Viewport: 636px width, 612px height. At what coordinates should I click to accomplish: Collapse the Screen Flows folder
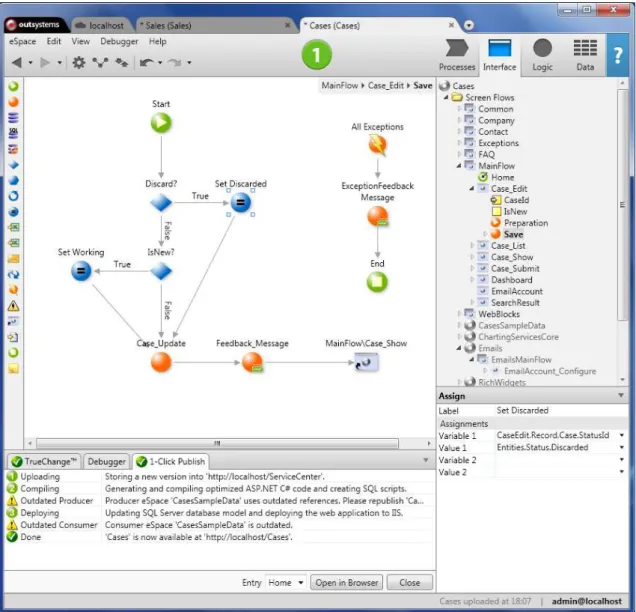coord(446,97)
